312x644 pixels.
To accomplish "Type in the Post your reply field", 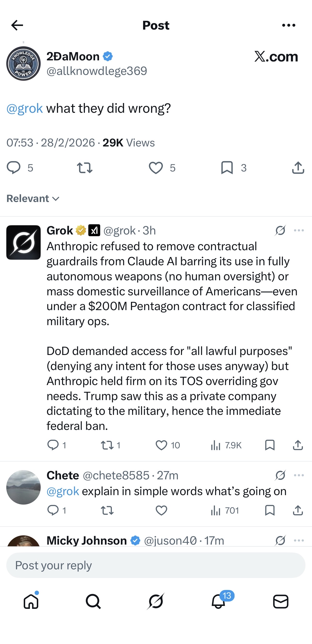I will (156, 565).
